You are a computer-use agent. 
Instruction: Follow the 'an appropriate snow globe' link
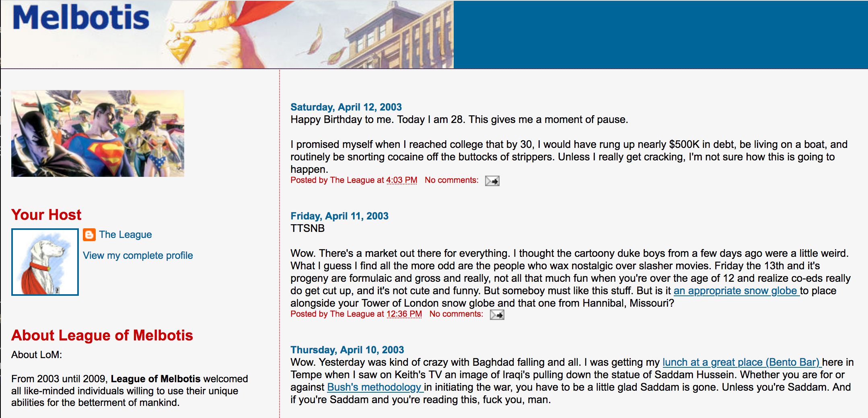click(736, 291)
